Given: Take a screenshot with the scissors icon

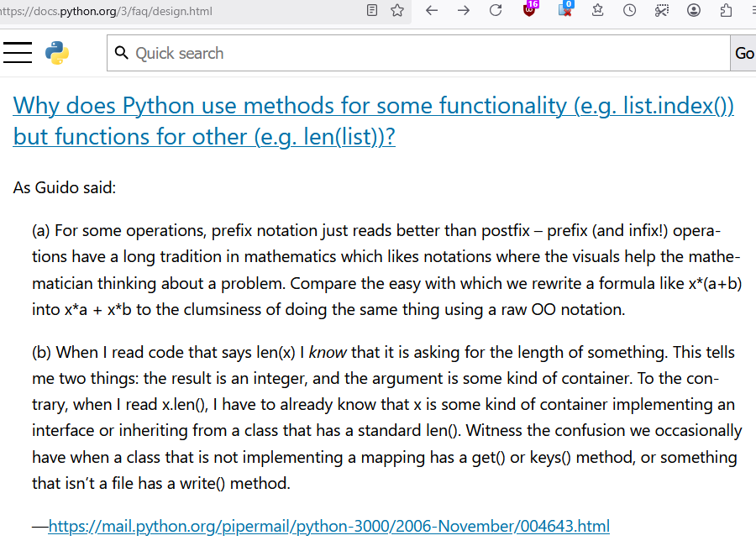Looking at the screenshot, I should (x=662, y=10).
